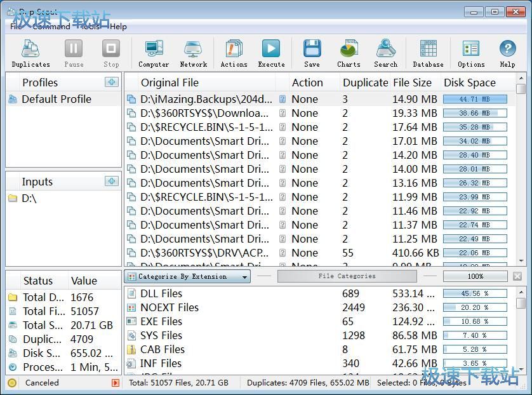Open the Command menu

51,27
